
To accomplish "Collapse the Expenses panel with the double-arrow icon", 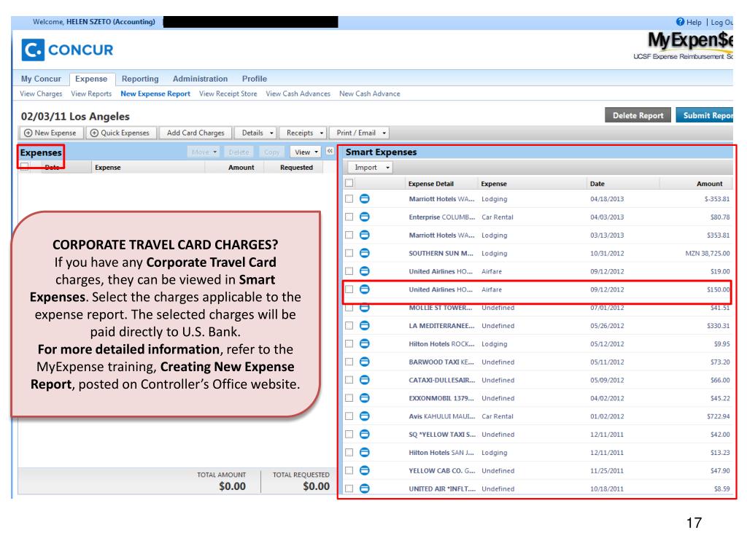I will pos(330,151).
